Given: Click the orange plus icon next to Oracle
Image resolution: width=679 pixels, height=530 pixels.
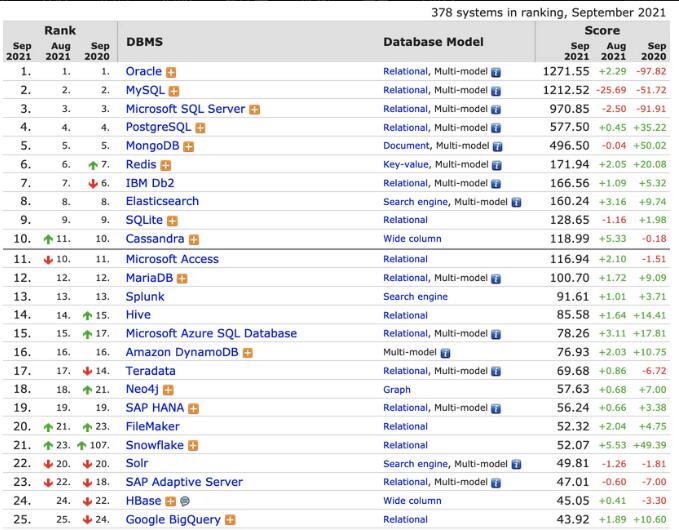Looking at the screenshot, I should click(x=171, y=72).
